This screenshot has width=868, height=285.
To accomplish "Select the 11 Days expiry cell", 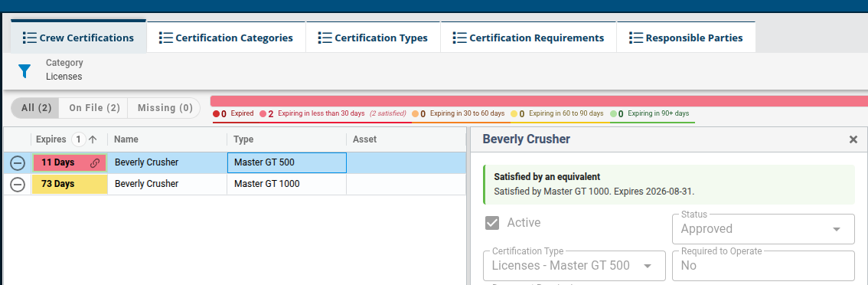I will 69,163.
